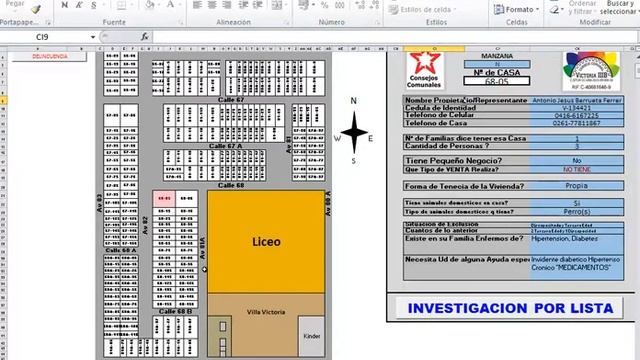Align text right in cell

[x=227, y=5]
